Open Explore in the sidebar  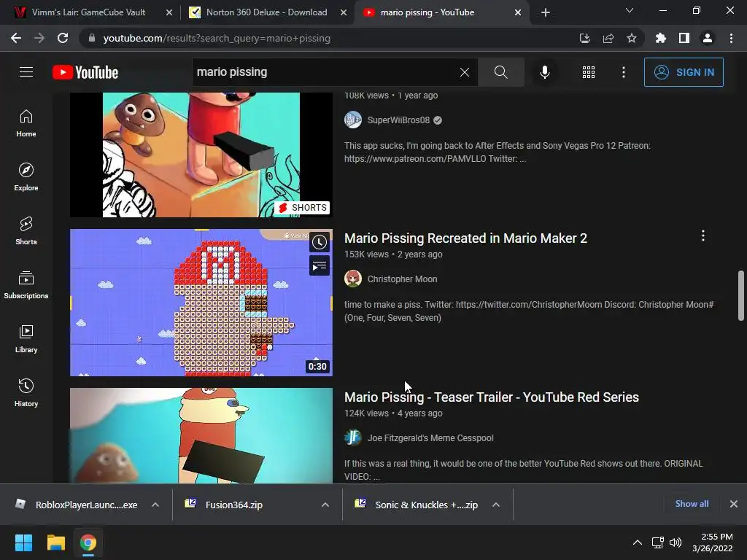pyautogui.click(x=26, y=177)
